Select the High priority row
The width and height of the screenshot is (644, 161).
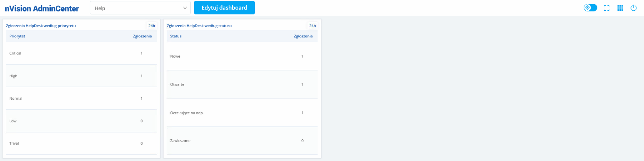[x=81, y=76]
